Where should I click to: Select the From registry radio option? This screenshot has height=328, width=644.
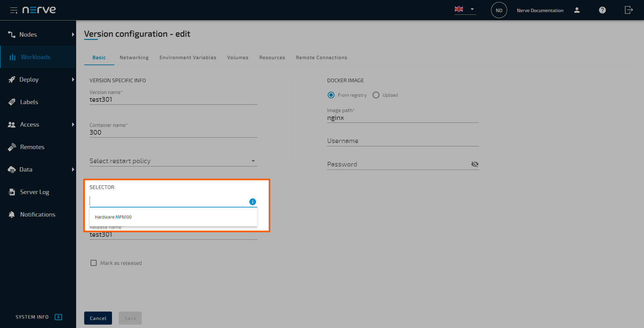[331, 95]
